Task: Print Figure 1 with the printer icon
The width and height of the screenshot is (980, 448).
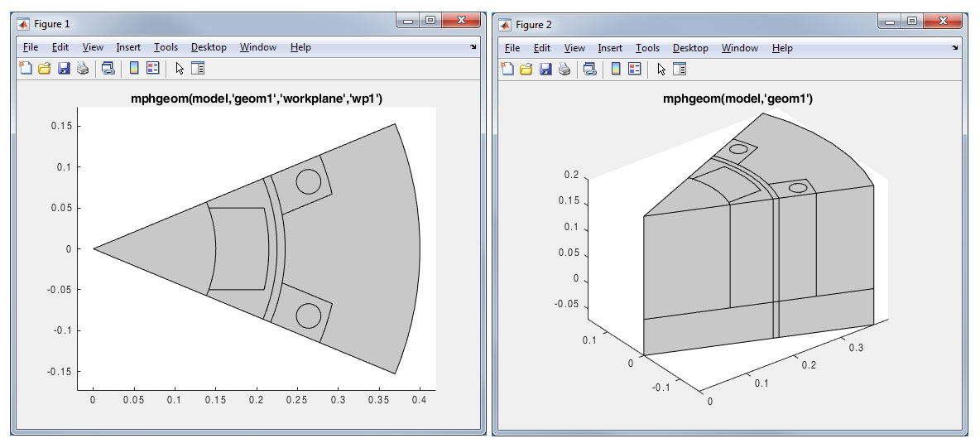Action: (83, 69)
